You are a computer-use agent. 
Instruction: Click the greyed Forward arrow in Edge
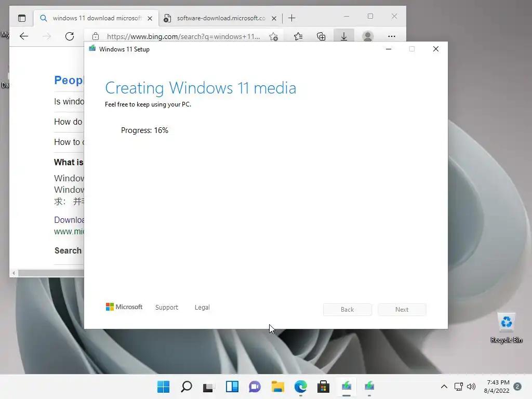47,36
